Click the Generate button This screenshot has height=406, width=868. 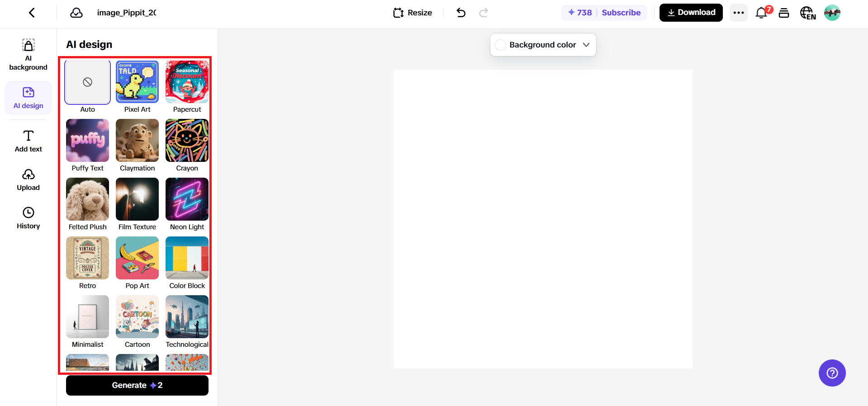point(137,385)
